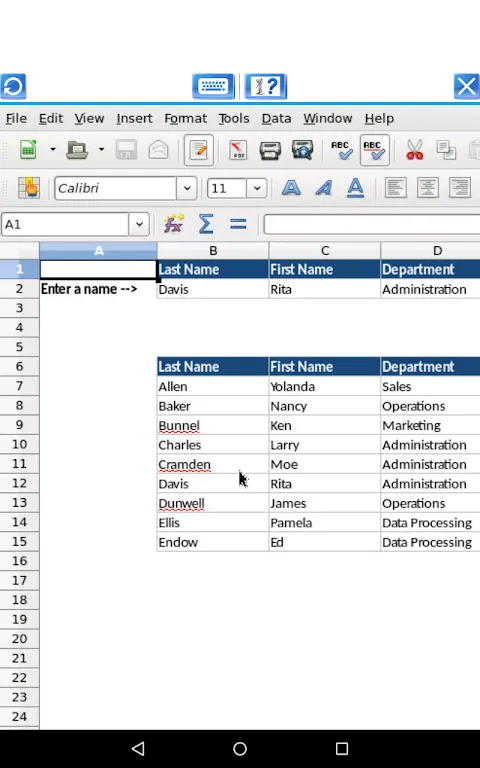Toggle AutoSpellcheck button
This screenshot has width=480, height=768.
click(x=375, y=150)
